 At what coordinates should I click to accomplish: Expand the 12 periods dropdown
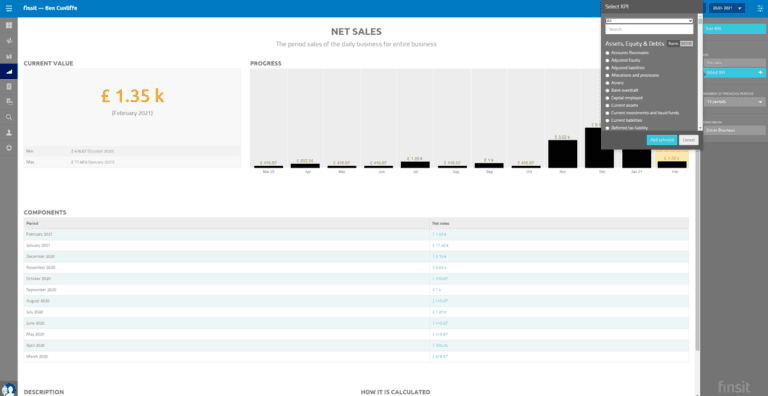point(734,102)
